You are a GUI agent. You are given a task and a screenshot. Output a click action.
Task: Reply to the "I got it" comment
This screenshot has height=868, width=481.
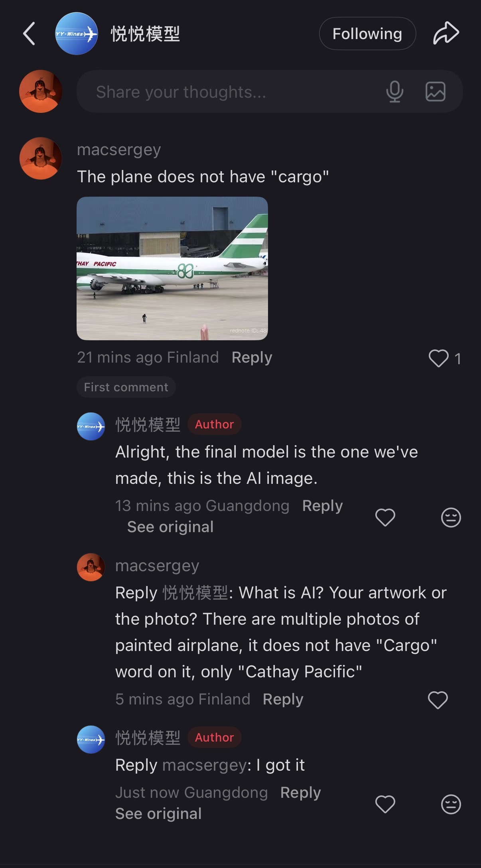(x=300, y=793)
